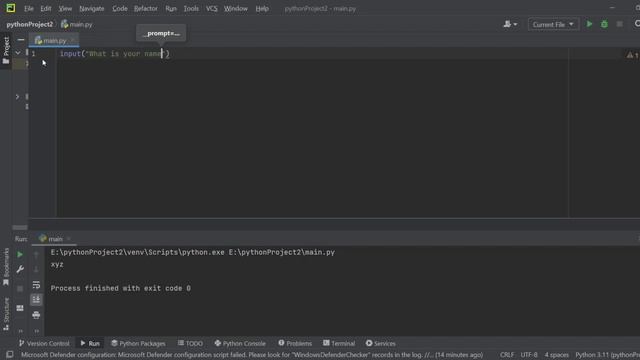
Task: Collapse the expanded project tree node
Action: tap(18, 53)
